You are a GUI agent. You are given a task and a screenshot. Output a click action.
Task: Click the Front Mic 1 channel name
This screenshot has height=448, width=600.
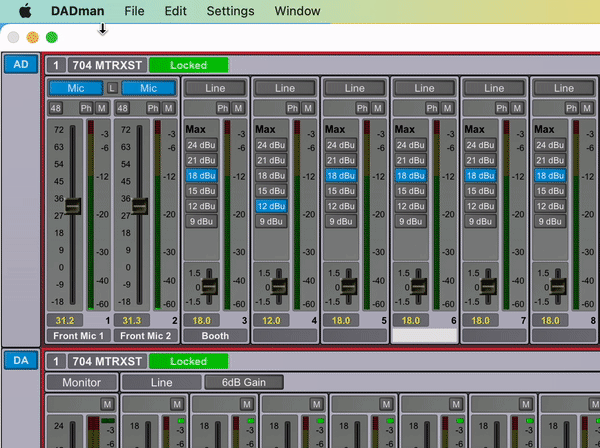78,336
